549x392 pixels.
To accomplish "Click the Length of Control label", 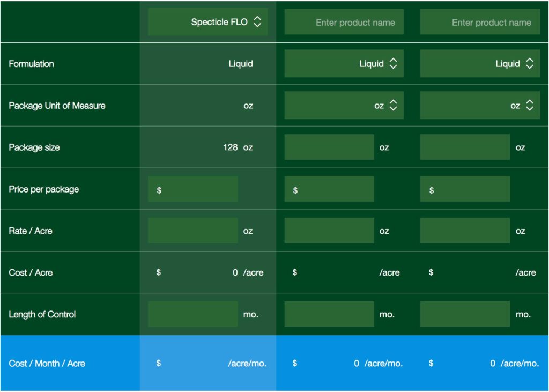I will 42,314.
